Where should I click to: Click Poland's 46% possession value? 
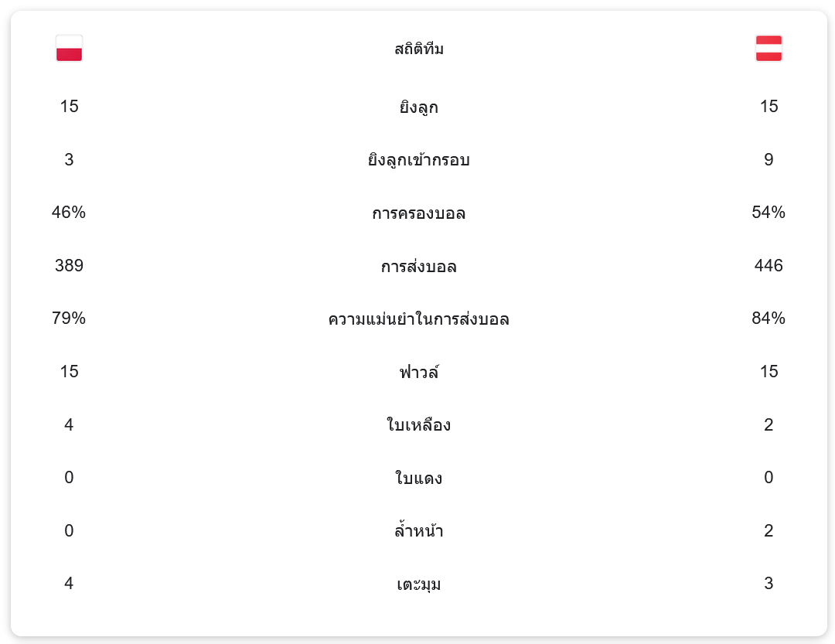[69, 213]
